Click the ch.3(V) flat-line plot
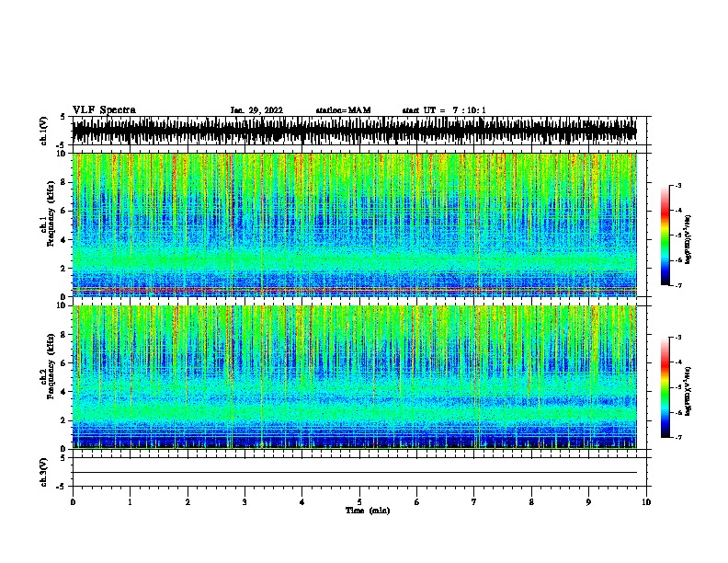Viewport: 728px width, 563px height. coord(358,472)
